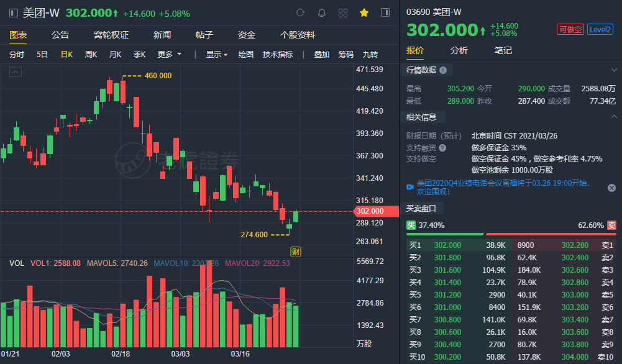Click the 可做空 badge
This screenshot has width=622, height=364.
[570, 29]
